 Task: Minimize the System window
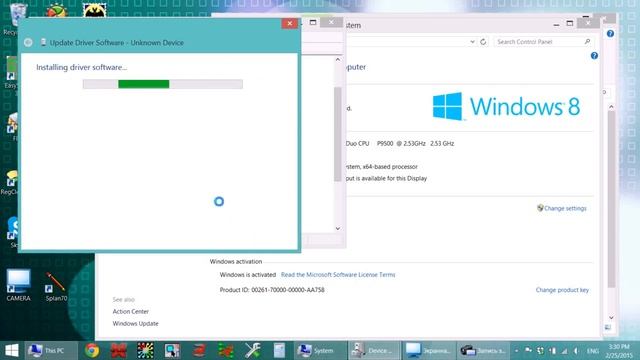click(x=556, y=24)
